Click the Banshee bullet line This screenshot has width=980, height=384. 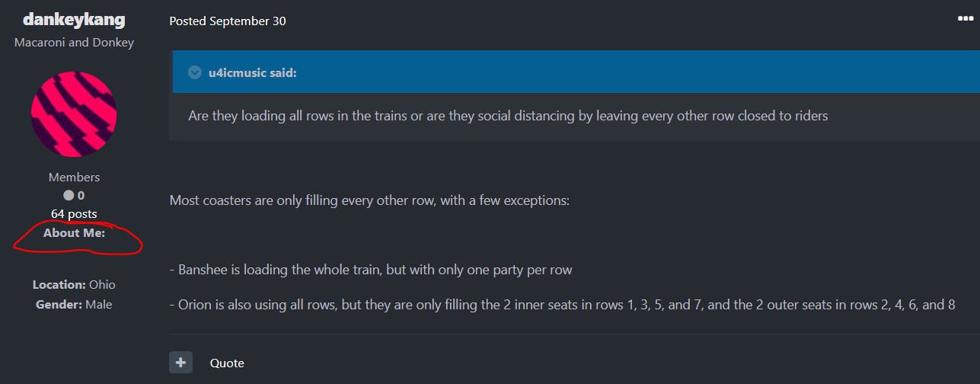371,270
